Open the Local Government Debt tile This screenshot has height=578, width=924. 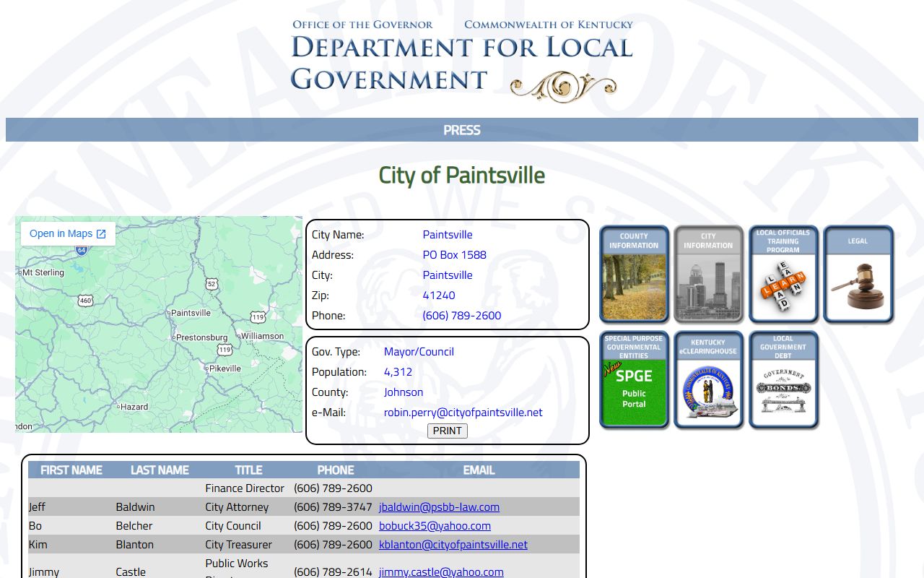pyautogui.click(x=783, y=380)
